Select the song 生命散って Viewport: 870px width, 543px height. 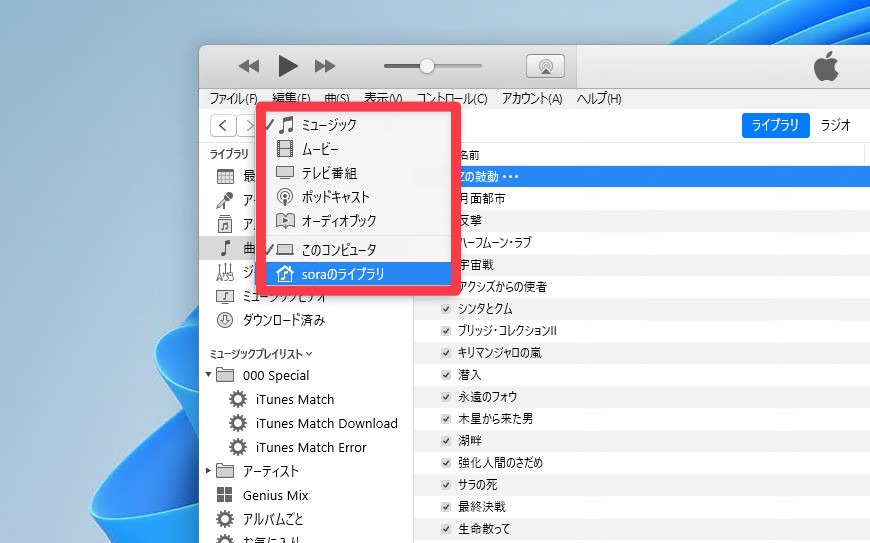pos(484,529)
